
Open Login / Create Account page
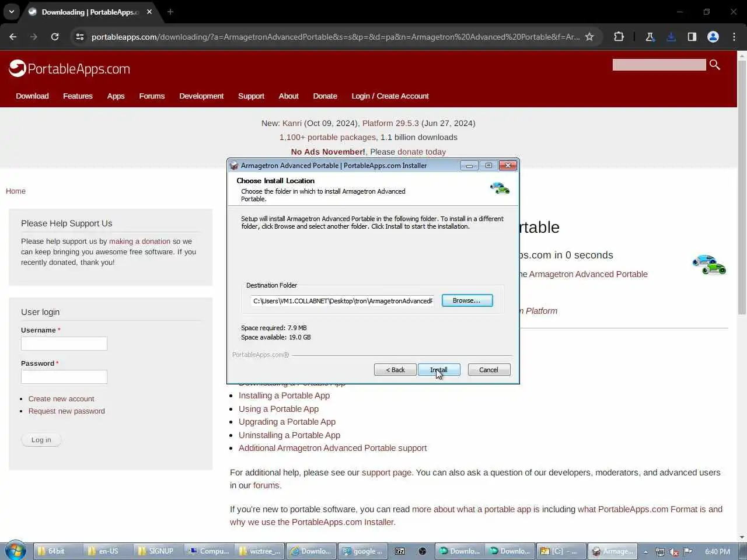(390, 96)
